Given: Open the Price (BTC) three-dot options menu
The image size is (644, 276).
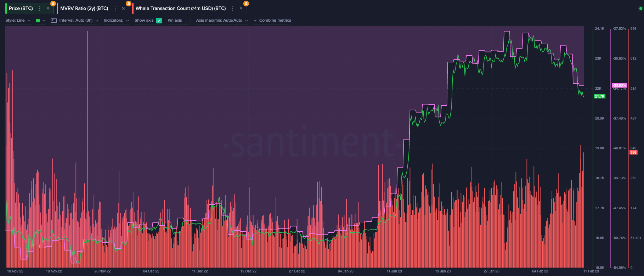Looking at the screenshot, I should (x=40, y=9).
